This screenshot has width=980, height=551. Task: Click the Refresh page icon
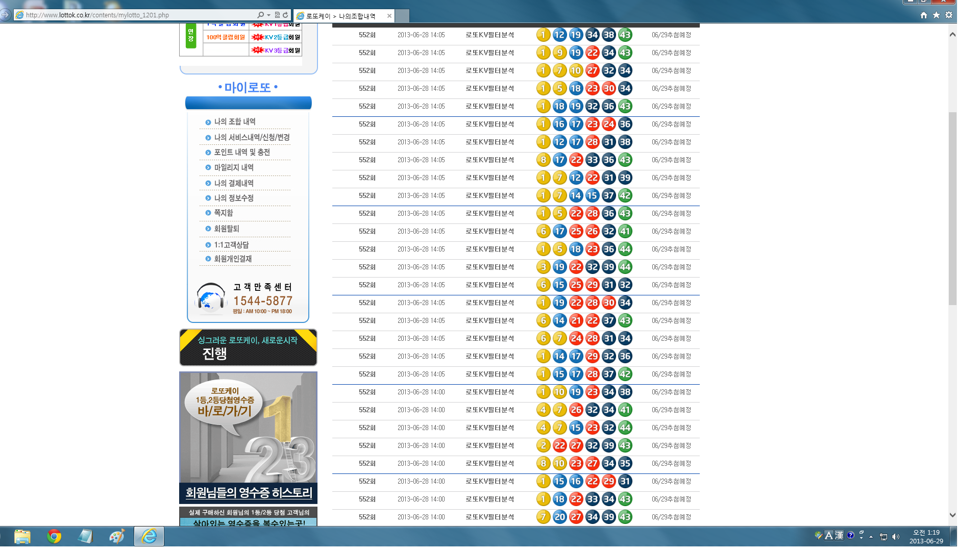pyautogui.click(x=285, y=15)
